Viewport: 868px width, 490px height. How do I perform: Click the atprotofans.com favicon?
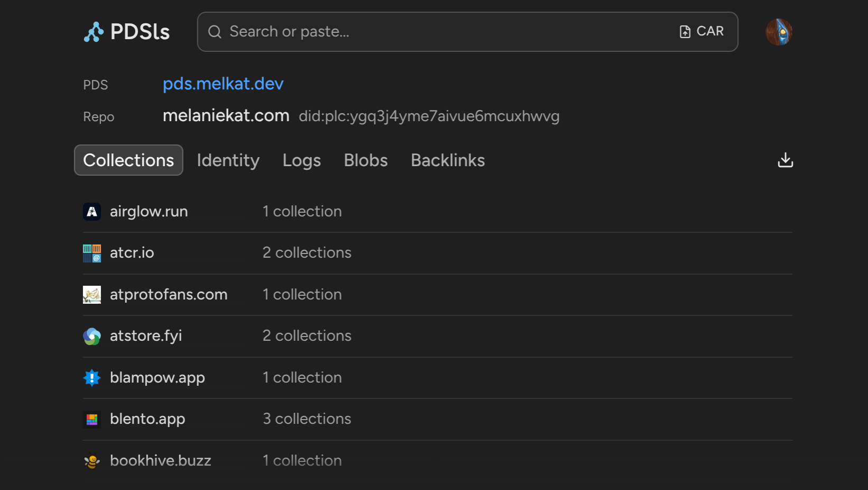92,295
